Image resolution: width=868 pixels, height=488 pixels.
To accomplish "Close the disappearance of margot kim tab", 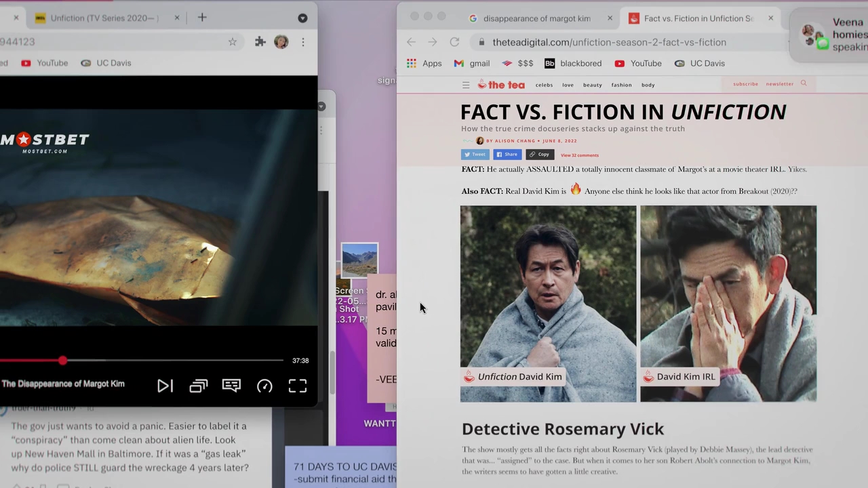I will [x=610, y=18].
